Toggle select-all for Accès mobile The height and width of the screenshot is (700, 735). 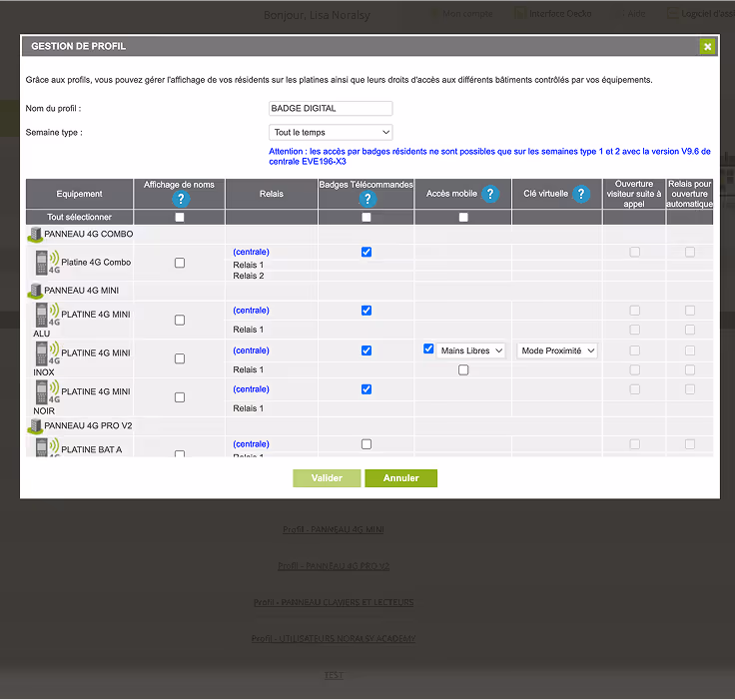coord(463,218)
